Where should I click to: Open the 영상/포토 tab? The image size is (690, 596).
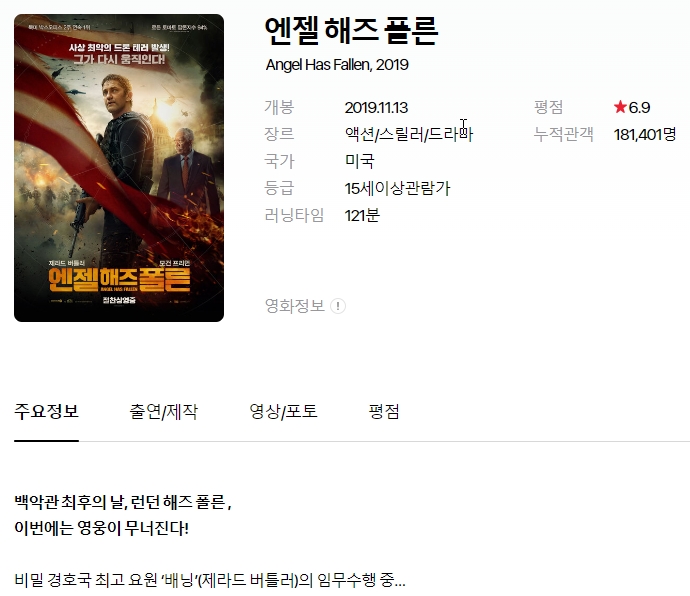pyautogui.click(x=283, y=411)
